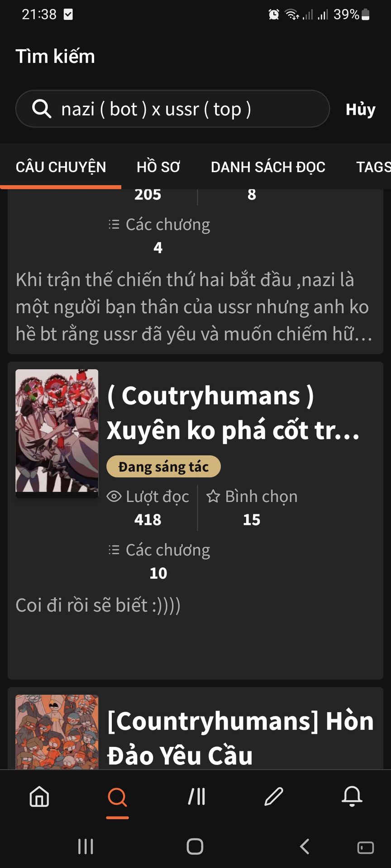Screen dimensions: 391x868
Task: Switch to the HỒ SƠ tab
Action: (158, 167)
